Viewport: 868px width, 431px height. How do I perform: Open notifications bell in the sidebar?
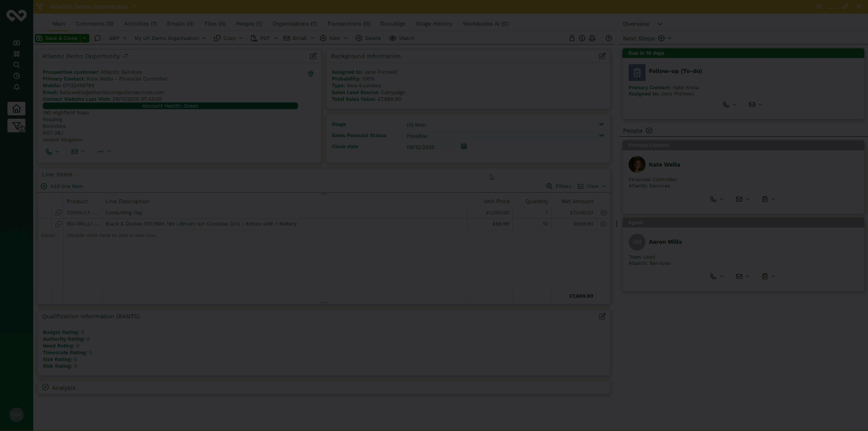click(x=16, y=87)
